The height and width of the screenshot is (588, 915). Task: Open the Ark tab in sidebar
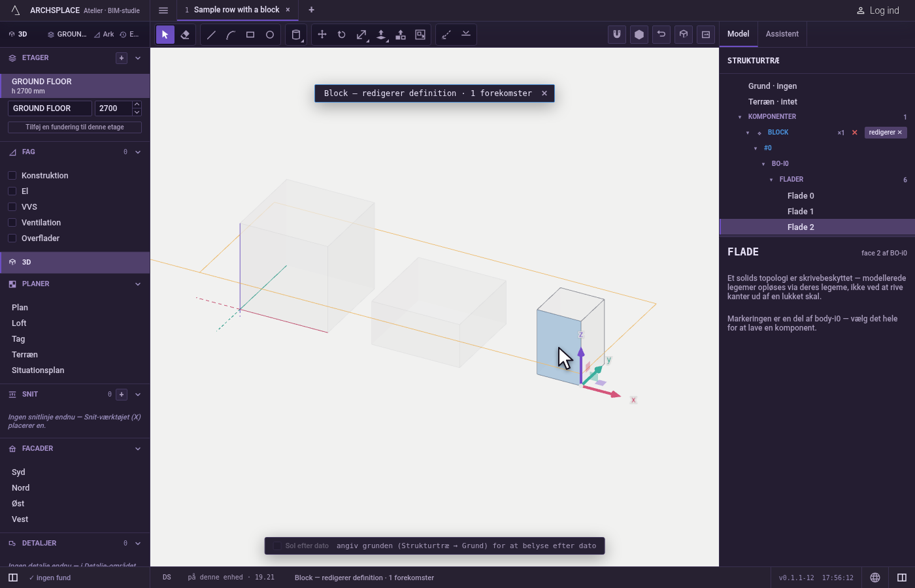pyautogui.click(x=104, y=35)
